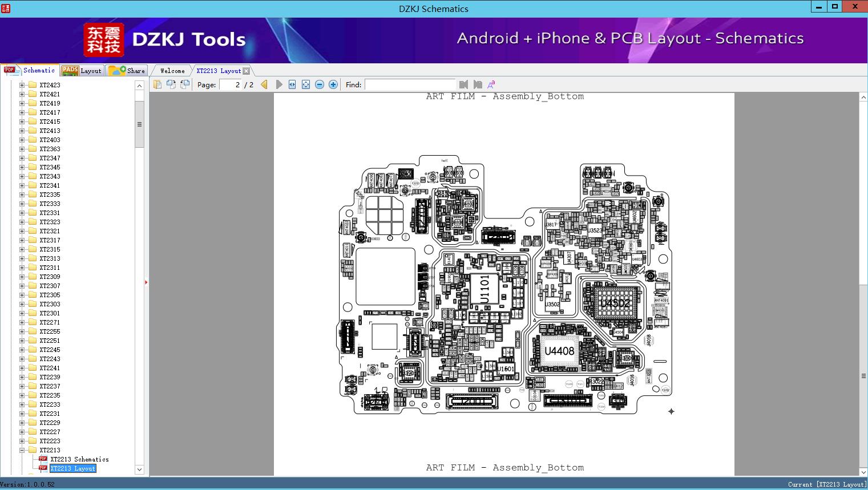
Task: Zoom out with the minus icon
Action: tap(320, 84)
